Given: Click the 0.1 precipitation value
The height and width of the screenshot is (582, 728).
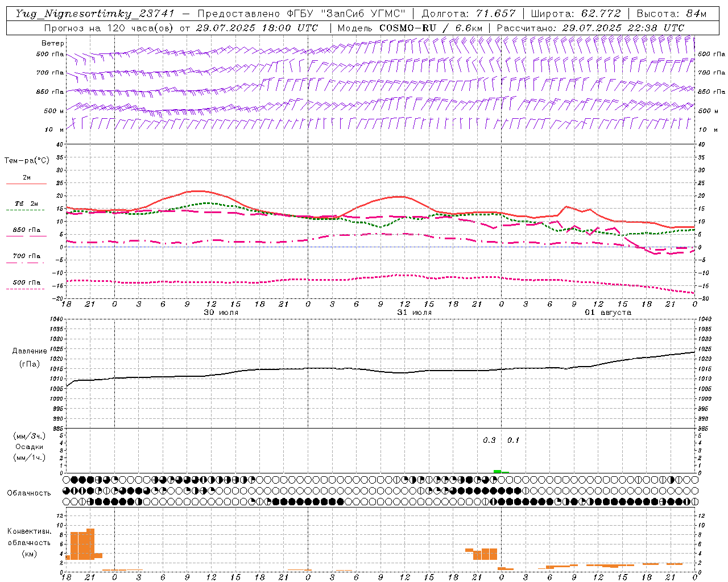Looking at the screenshot, I should click(513, 440).
